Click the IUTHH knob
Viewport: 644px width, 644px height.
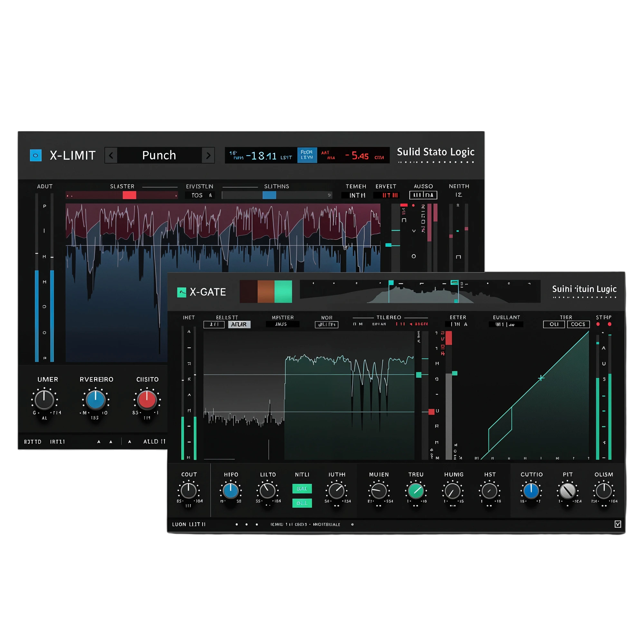coord(337,491)
